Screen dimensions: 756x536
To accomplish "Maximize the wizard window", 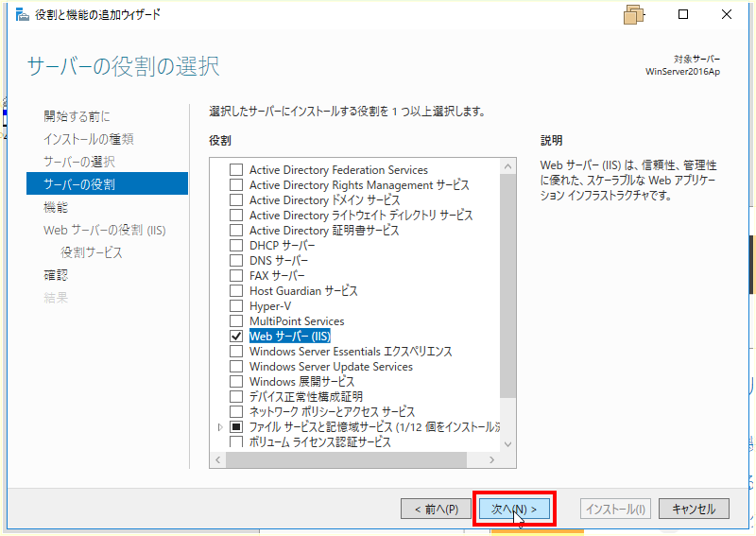I will click(682, 14).
